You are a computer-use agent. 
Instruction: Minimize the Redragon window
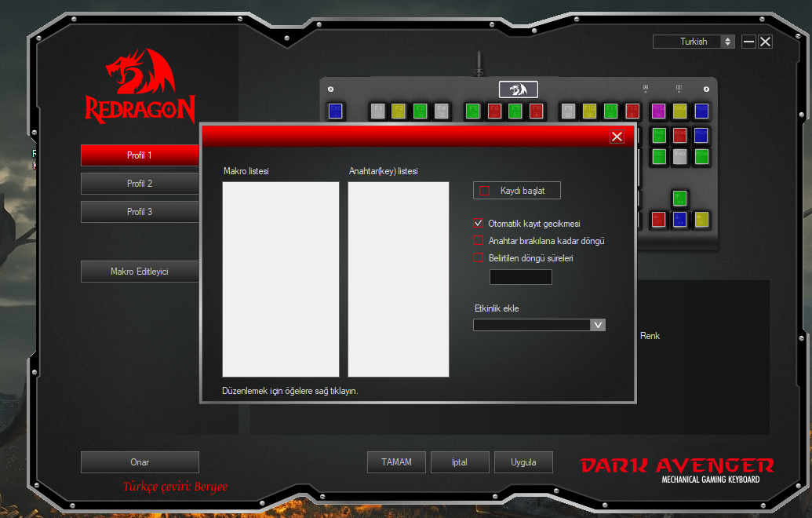click(x=748, y=42)
